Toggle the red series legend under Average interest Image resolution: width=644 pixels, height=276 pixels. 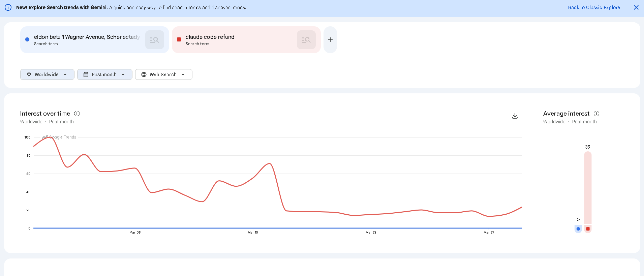pyautogui.click(x=588, y=229)
